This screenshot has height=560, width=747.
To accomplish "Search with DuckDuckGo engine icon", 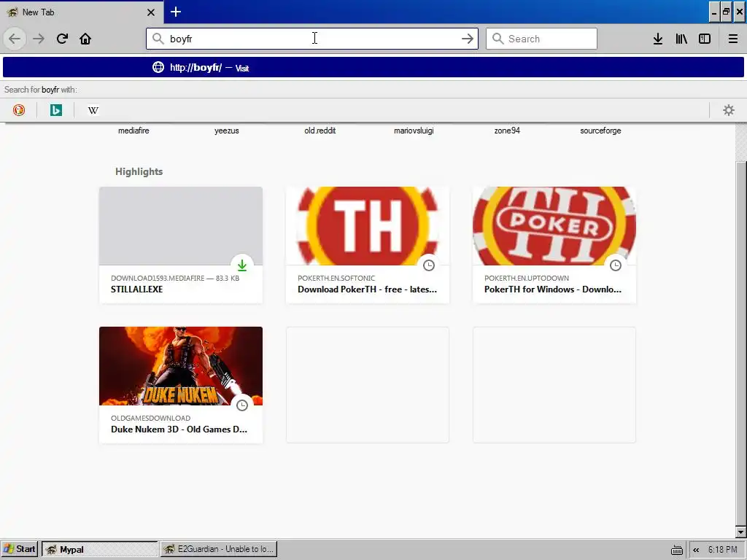I will pyautogui.click(x=19, y=110).
